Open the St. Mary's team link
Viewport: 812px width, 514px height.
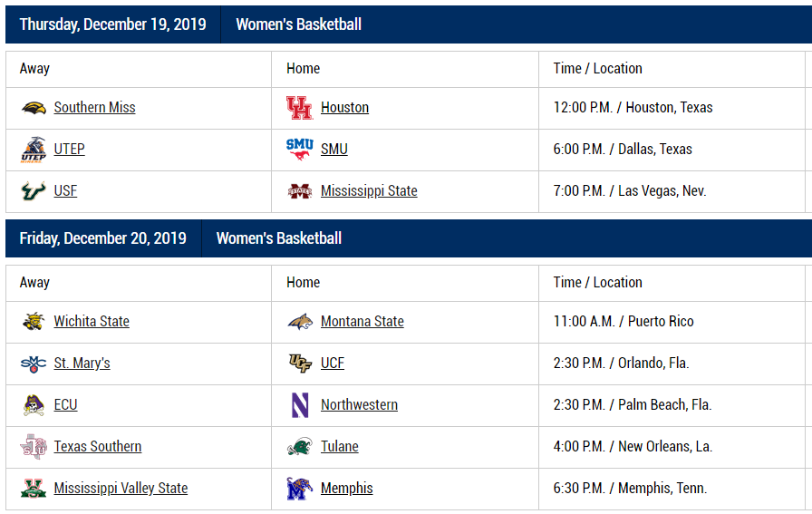point(82,363)
